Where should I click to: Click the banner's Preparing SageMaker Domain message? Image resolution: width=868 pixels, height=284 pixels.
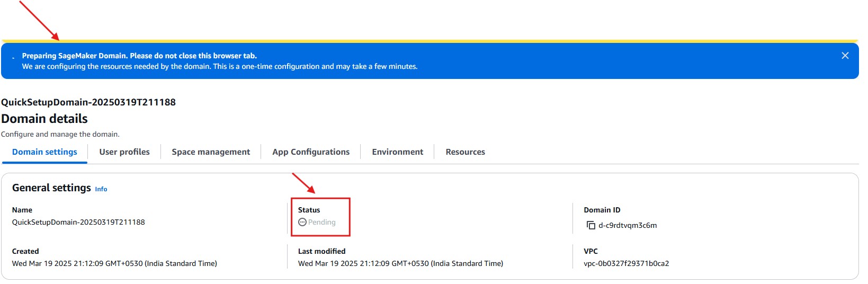[139, 56]
